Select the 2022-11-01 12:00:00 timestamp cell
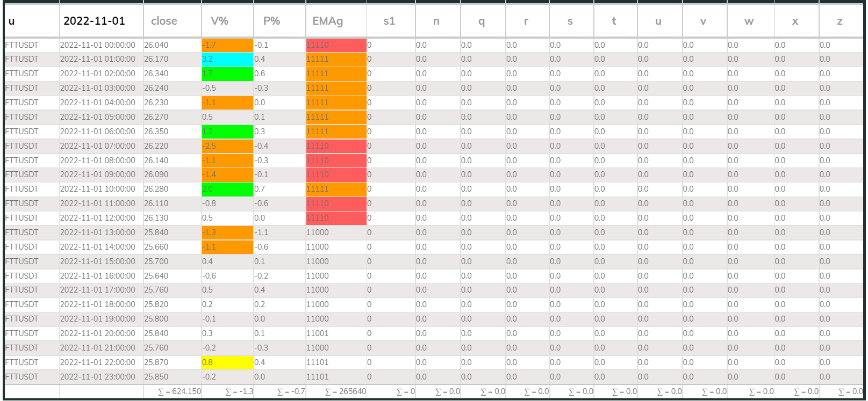This screenshot has height=401, width=868. click(98, 218)
